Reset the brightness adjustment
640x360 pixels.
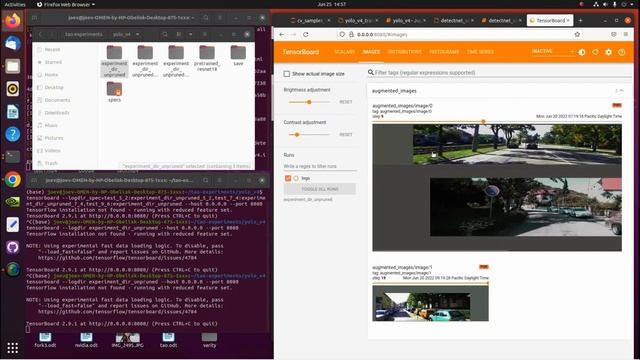(346, 102)
